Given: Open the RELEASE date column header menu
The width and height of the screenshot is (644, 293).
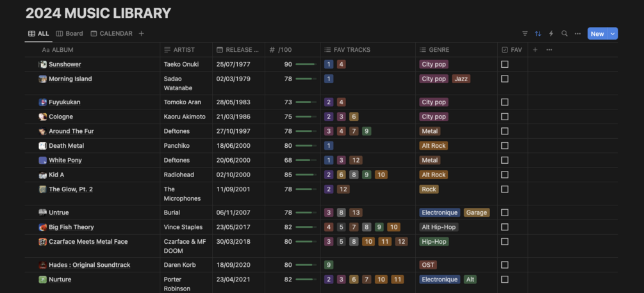Looking at the screenshot, I should (x=238, y=50).
